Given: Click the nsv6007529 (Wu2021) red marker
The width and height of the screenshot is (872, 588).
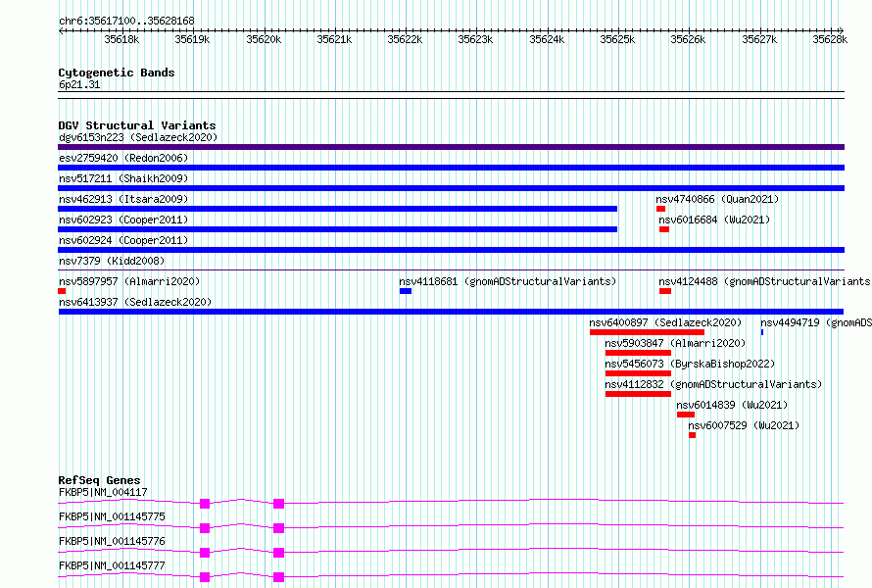Looking at the screenshot, I should coord(693,435).
